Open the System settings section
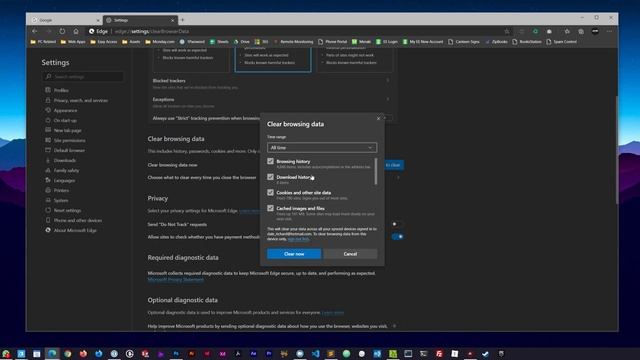Viewport: 640px width, 360px height. pos(61,200)
